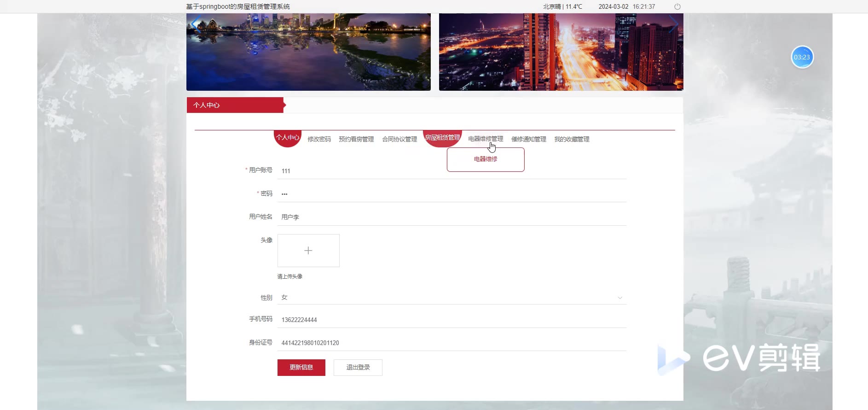Image resolution: width=868 pixels, height=410 pixels.
Task: Open the 合同协议管理 tab
Action: click(x=399, y=139)
